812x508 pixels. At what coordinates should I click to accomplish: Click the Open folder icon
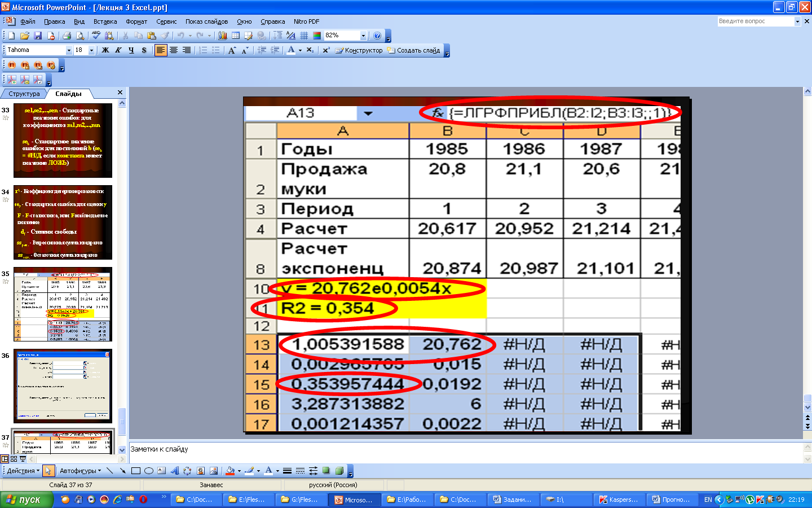[x=25, y=36]
